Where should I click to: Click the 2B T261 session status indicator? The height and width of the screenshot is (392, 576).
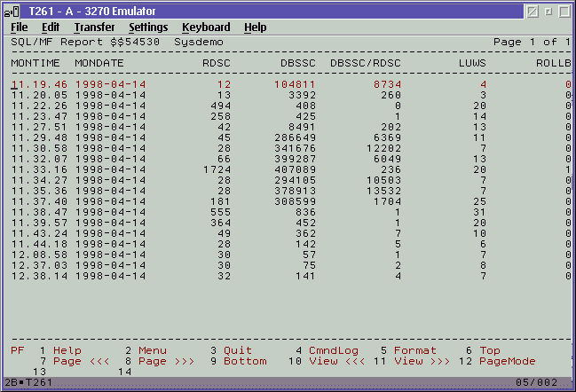click(x=28, y=382)
